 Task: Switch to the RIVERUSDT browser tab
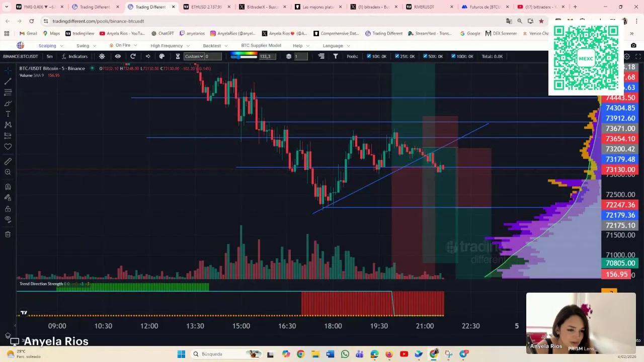click(x=429, y=7)
